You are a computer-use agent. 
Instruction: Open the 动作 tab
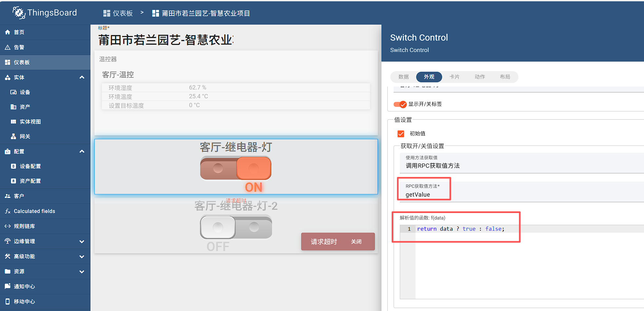[x=479, y=77]
